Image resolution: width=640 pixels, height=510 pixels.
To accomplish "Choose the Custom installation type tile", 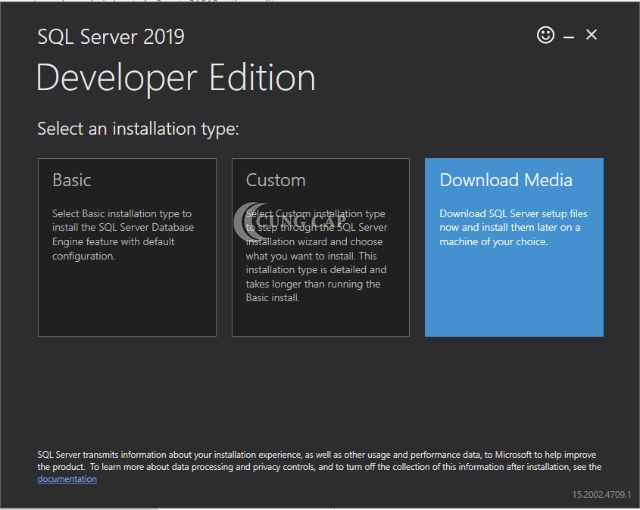I will pyautogui.click(x=321, y=247).
